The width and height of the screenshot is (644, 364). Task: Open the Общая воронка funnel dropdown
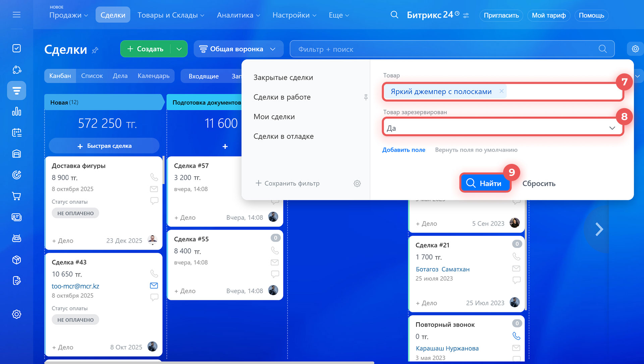click(x=238, y=49)
